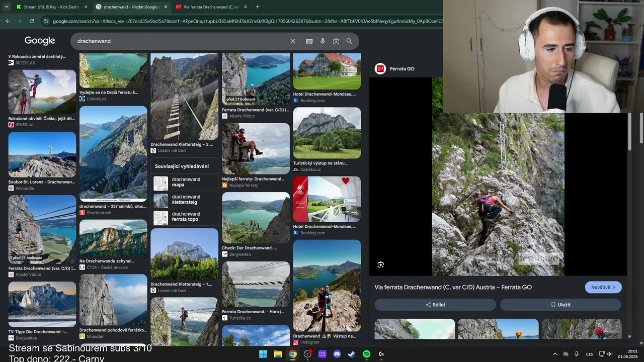Click the browser Back arrow
The image size is (644, 362).
[8, 21]
